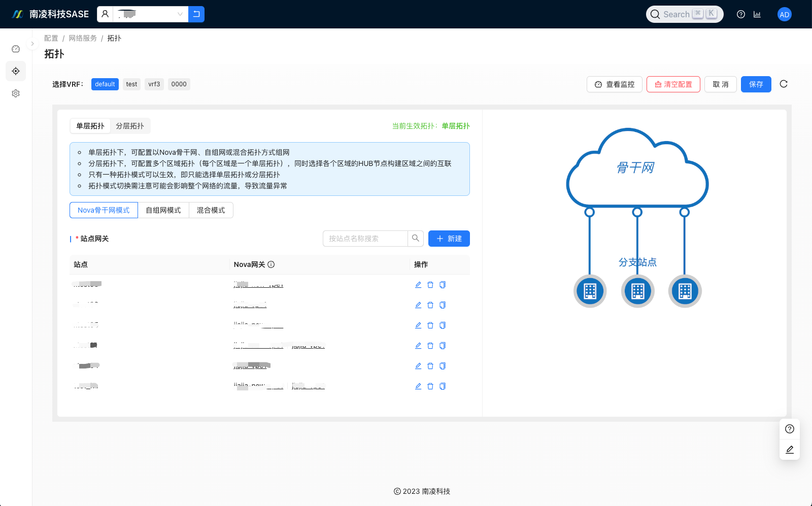
Task: Choose 混合模式 option
Action: tap(211, 210)
